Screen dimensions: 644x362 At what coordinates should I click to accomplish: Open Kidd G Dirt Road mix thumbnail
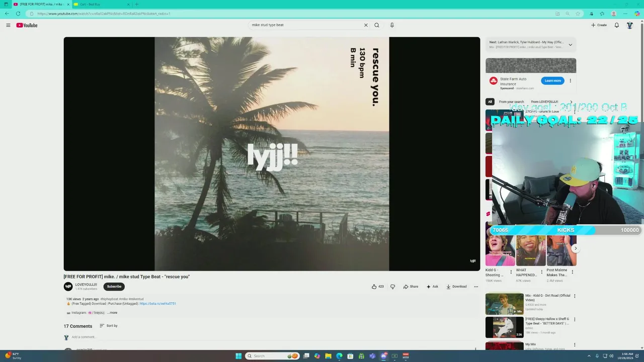(504, 304)
